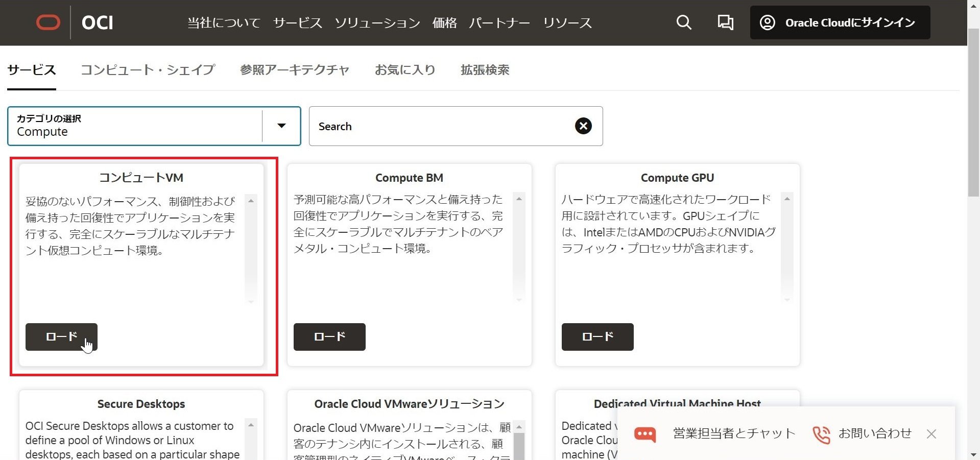The height and width of the screenshot is (460, 980).
Task: Switch to the コンピュート・シェイプ tab
Action: (x=148, y=70)
